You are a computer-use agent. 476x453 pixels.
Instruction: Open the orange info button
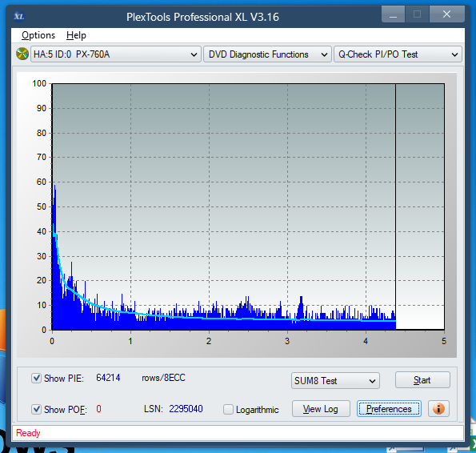[438, 409]
